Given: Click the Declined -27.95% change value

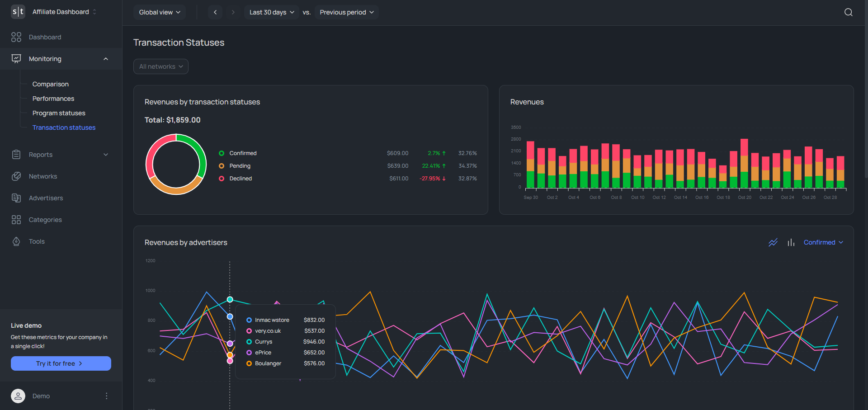Looking at the screenshot, I should 433,179.
